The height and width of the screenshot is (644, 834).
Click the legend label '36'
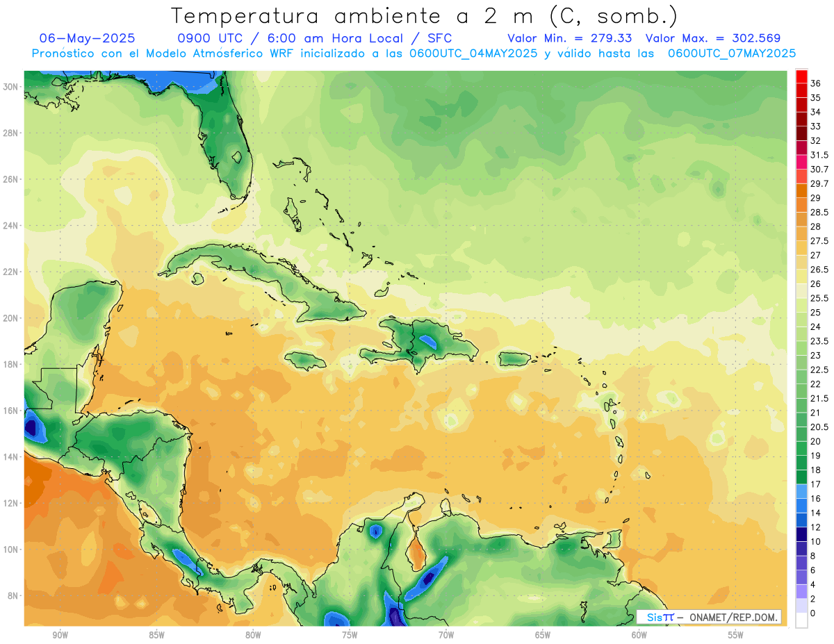click(816, 83)
